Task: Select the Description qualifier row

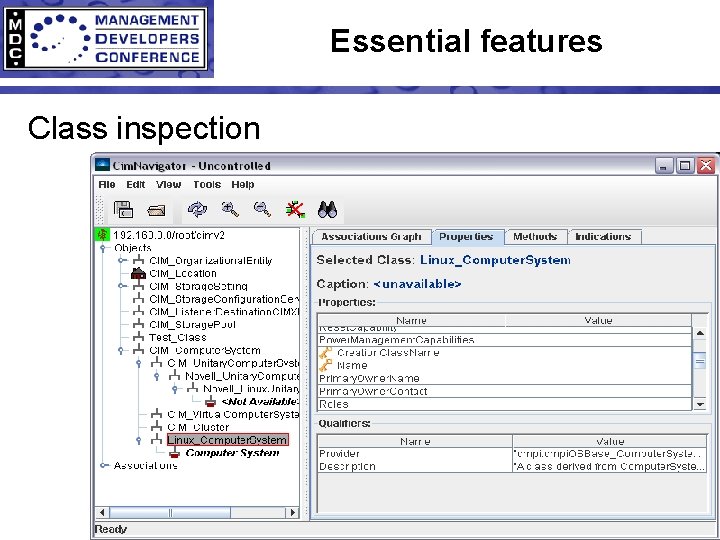Action: pyautogui.click(x=512, y=467)
